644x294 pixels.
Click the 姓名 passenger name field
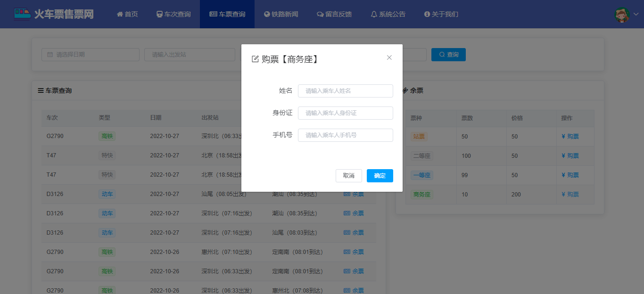(345, 91)
